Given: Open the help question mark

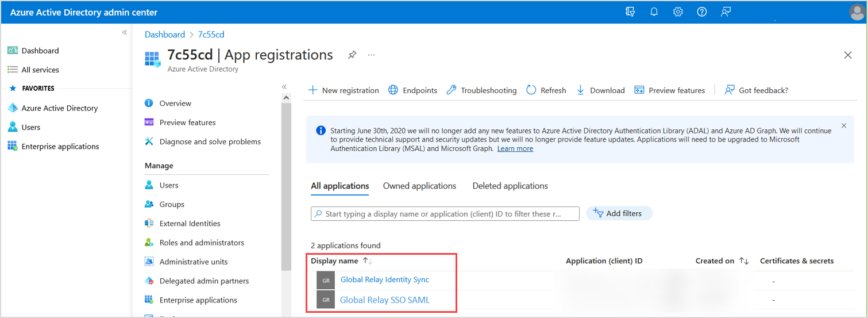Looking at the screenshot, I should pos(701,12).
